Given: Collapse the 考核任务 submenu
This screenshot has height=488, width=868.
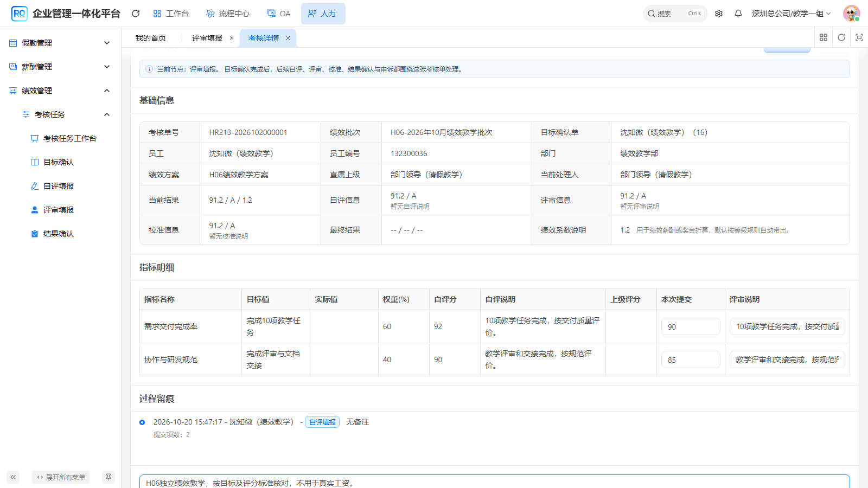Looking at the screenshot, I should point(67,114).
